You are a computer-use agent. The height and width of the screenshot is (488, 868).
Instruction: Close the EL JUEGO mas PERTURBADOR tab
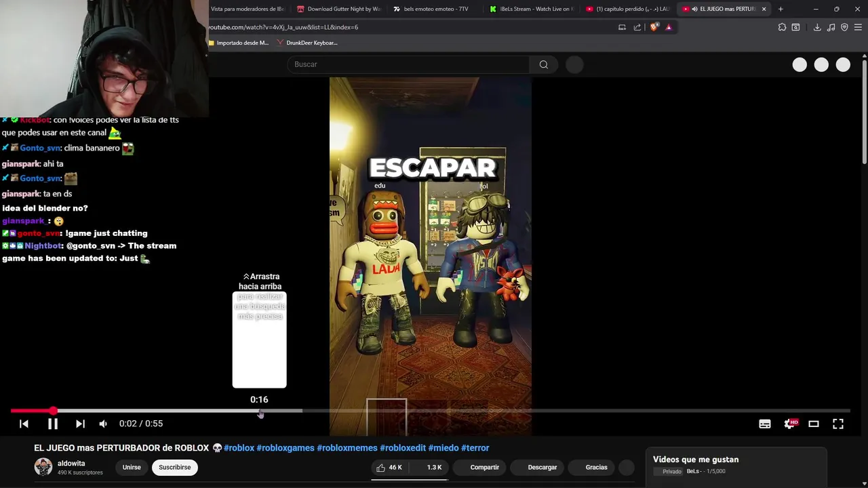click(x=764, y=9)
